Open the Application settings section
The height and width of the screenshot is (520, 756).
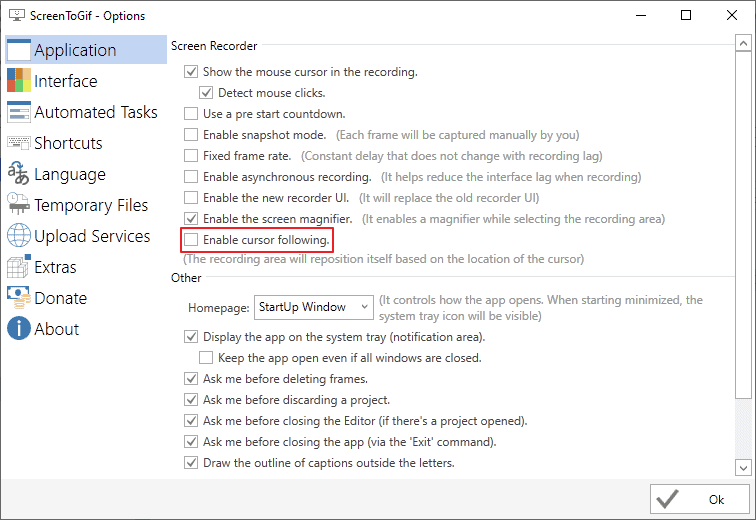(x=86, y=50)
